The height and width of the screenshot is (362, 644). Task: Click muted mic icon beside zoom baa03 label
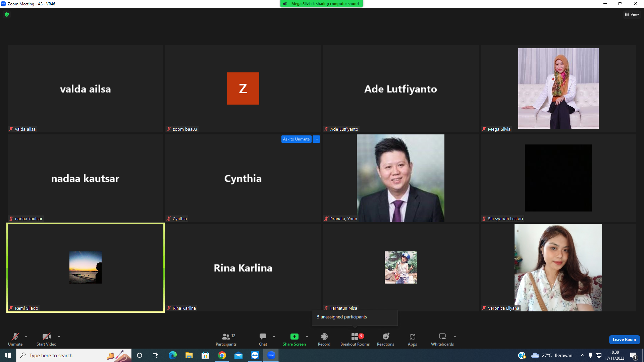169,129
